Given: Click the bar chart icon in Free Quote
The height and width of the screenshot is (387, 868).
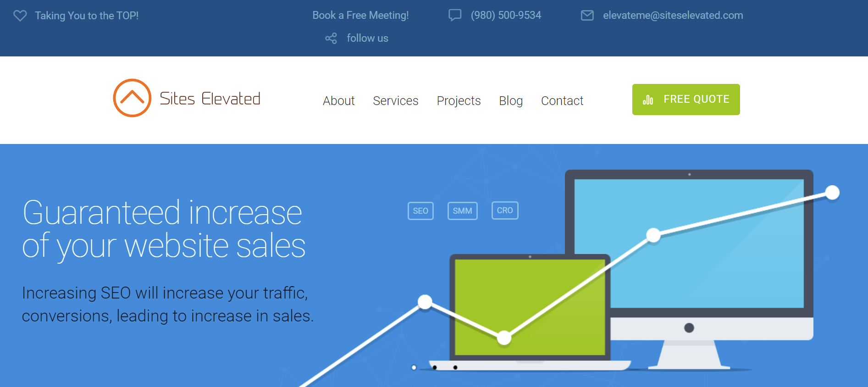Looking at the screenshot, I should pyautogui.click(x=648, y=100).
